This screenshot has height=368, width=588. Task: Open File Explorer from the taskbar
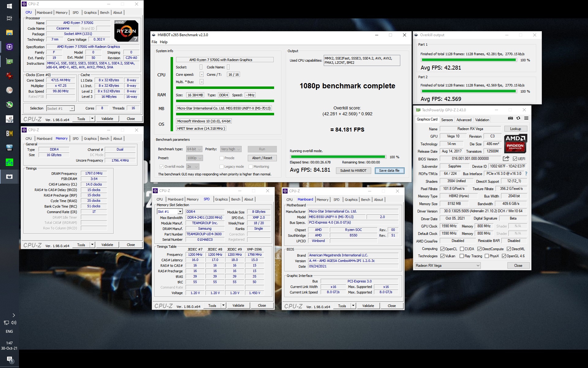point(9,33)
